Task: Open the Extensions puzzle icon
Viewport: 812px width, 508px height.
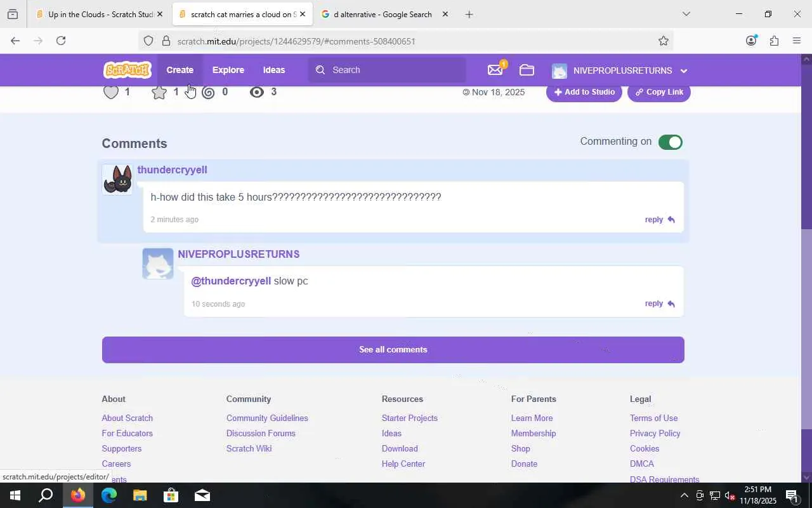Action: [x=774, y=41]
